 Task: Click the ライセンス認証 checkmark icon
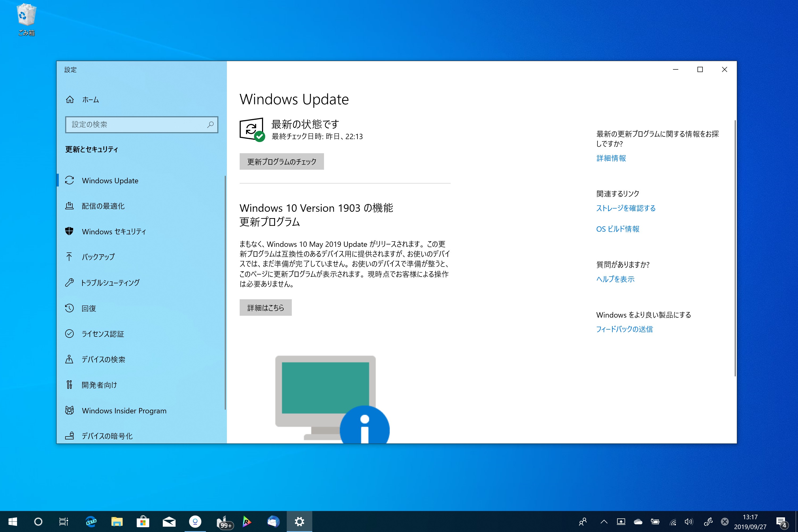(69, 334)
